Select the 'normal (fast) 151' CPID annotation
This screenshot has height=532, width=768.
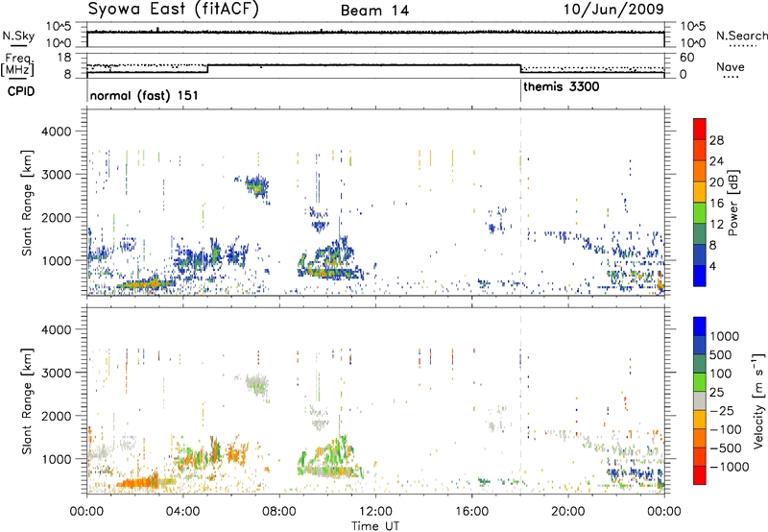click(144, 95)
